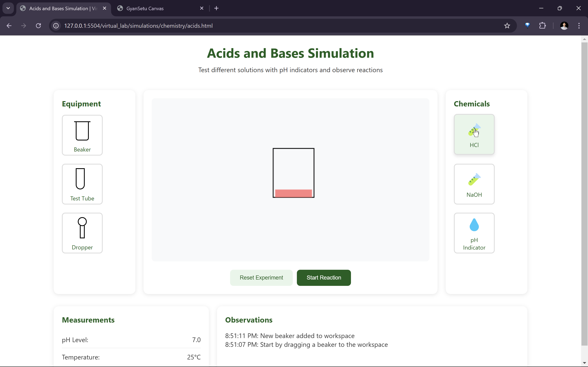
Task: Click the Reset Experiment button
Action: click(x=261, y=277)
